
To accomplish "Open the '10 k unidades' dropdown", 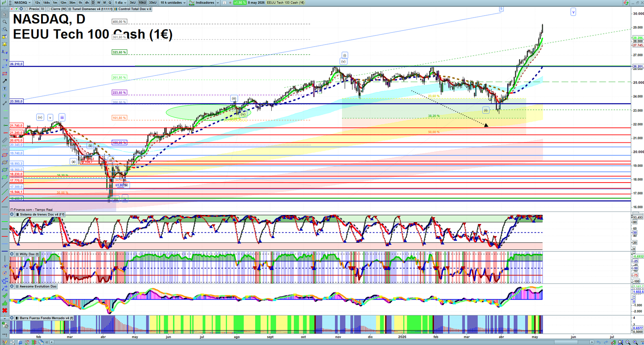I will pyautogui.click(x=173, y=2).
